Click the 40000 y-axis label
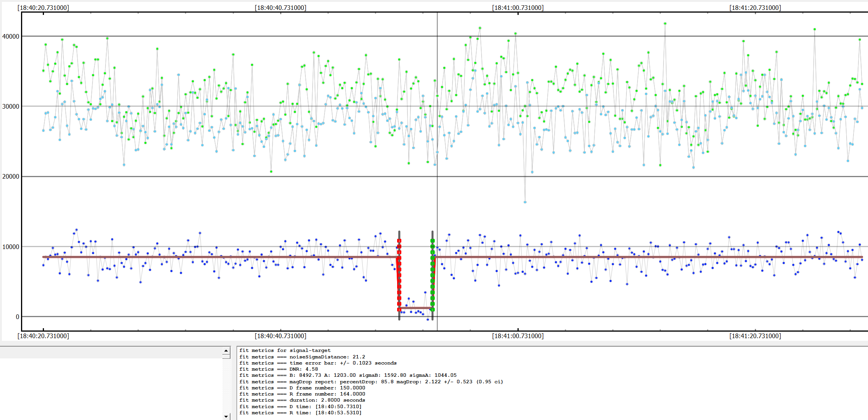Image resolution: width=868 pixels, height=420 pixels. (11, 36)
